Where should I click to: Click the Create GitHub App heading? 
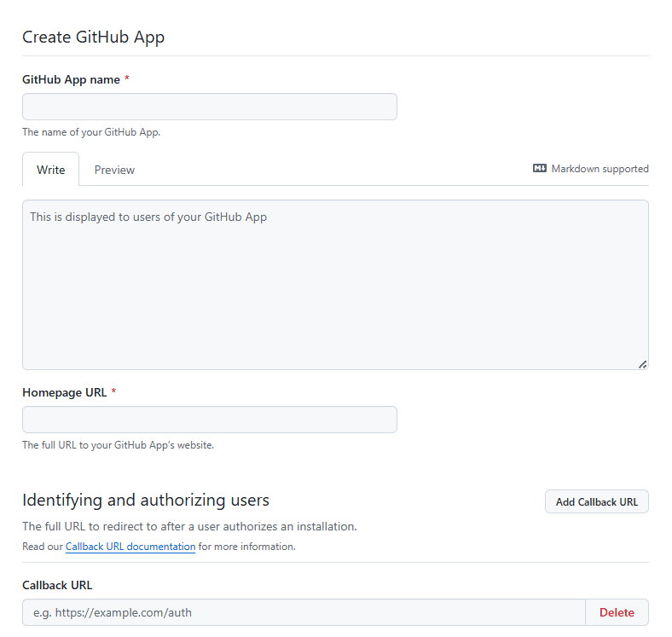94,37
